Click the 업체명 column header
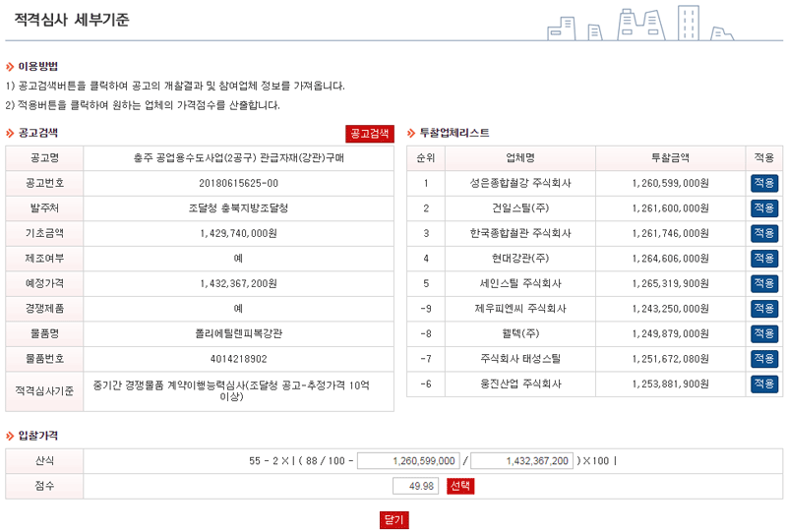The height and width of the screenshot is (532, 787). [x=520, y=157]
